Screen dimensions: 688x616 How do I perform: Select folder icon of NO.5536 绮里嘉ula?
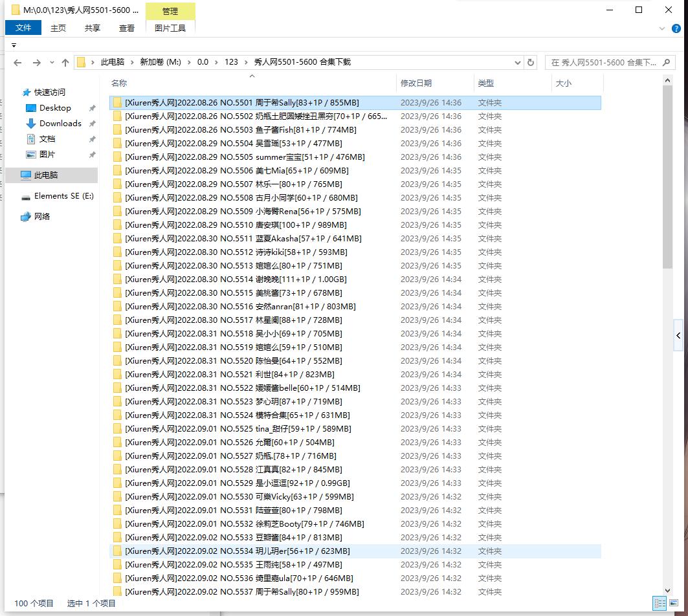pos(117,578)
